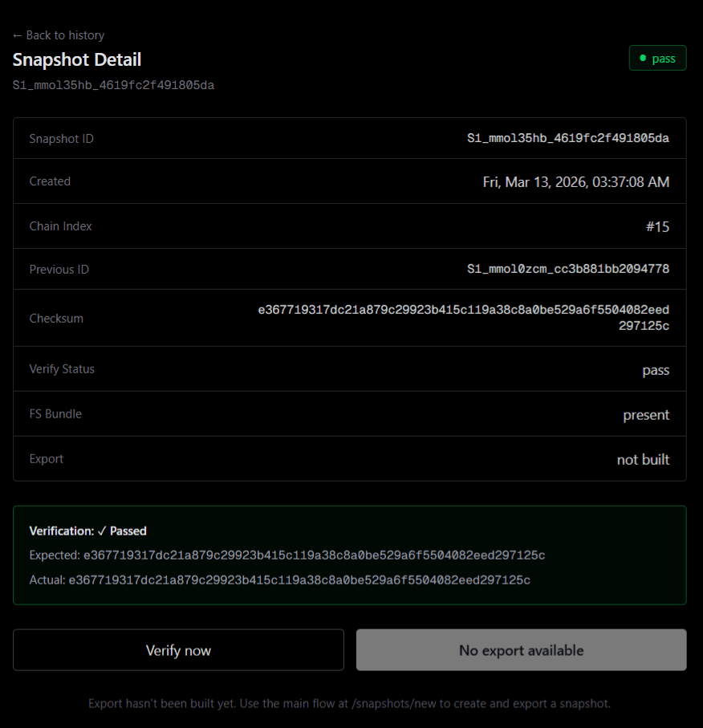
Task: Click the back arrow before 'Back to history'
Action: coord(17,35)
